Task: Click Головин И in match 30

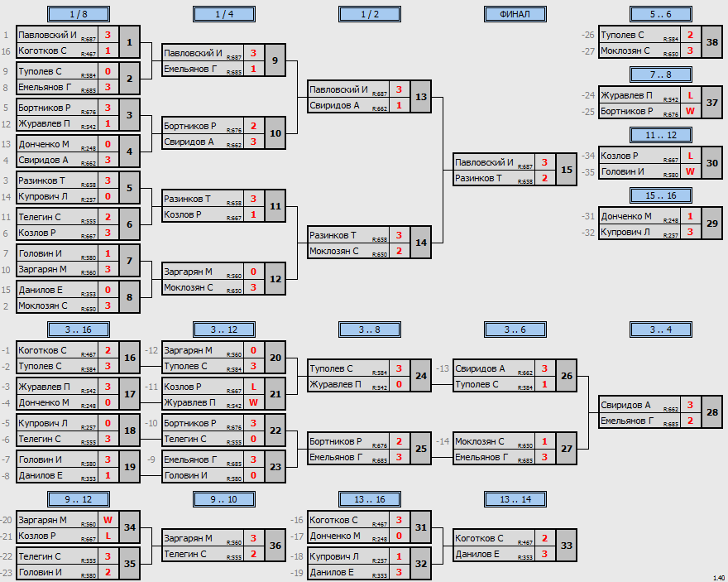Action: pos(622,171)
